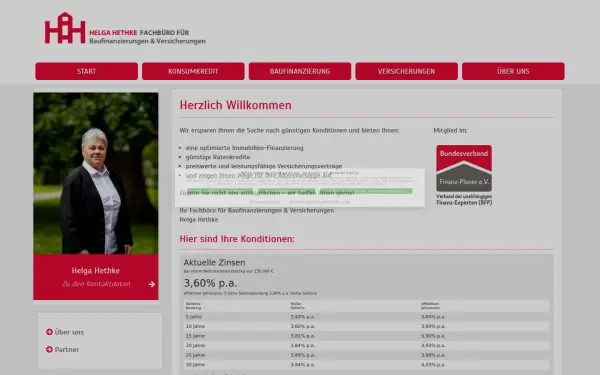Click the 15 Jahre row in the rates table

pyautogui.click(x=367, y=336)
